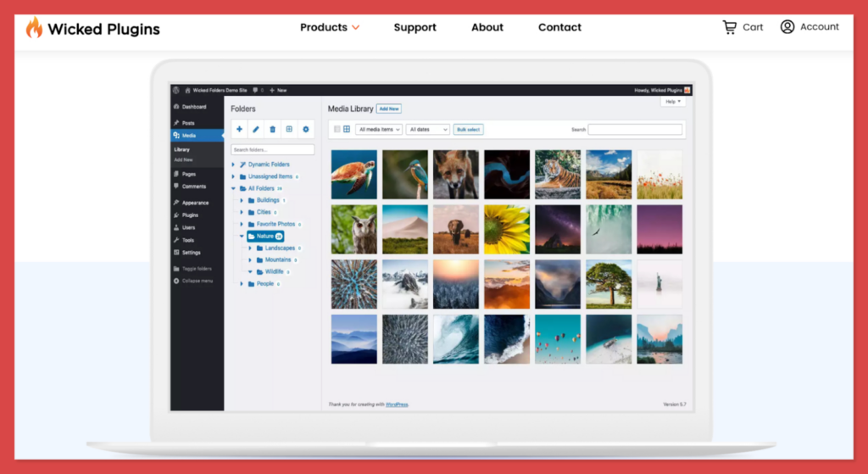Click Wicked Folders Demo Site link

pos(216,90)
